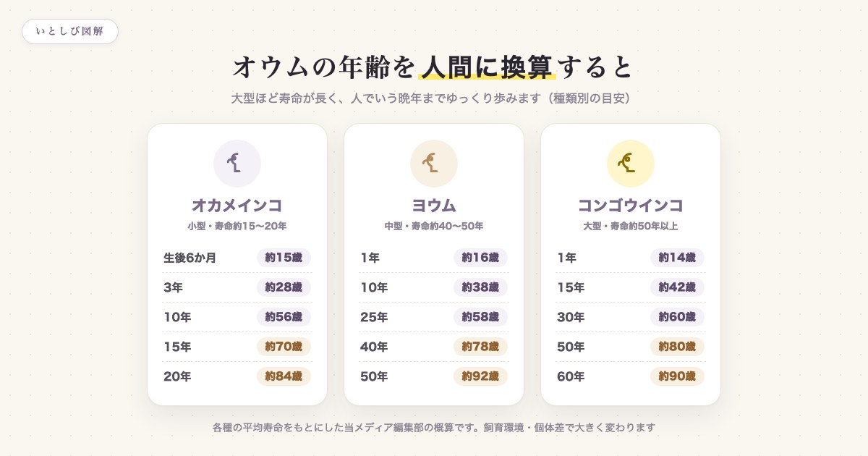
Task: Click the いとしび図解 badge
Action: point(70,31)
